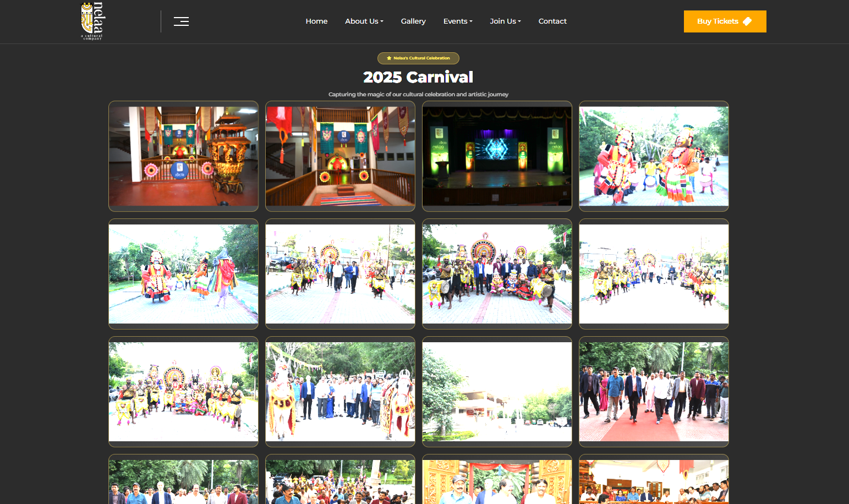Open the Contact page
Image resolution: width=849 pixels, height=504 pixels.
point(552,21)
